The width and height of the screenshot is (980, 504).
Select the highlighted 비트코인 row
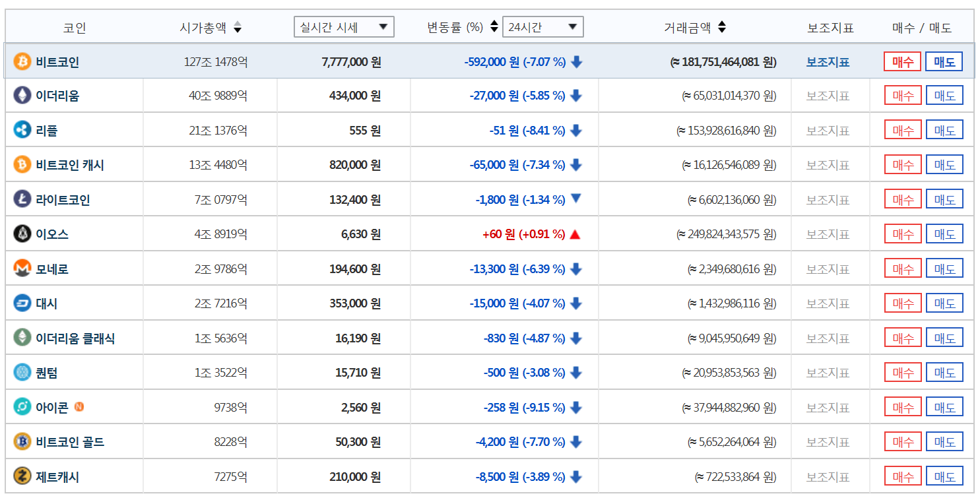[x=396, y=61]
